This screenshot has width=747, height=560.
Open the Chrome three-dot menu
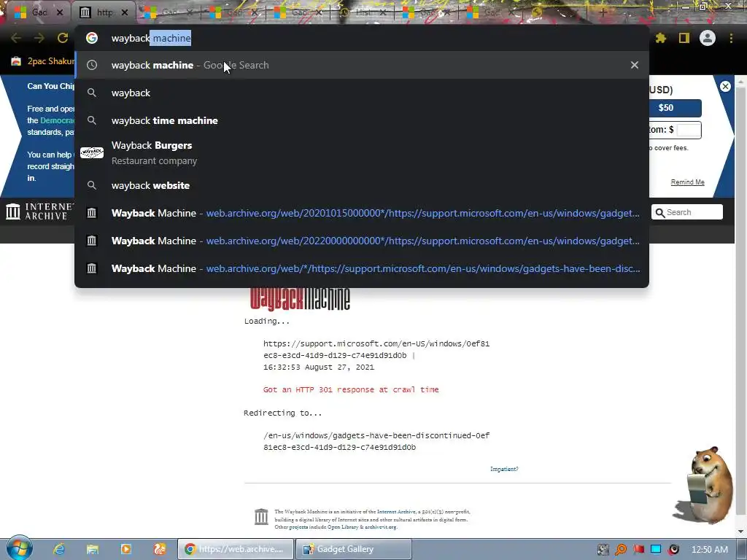pos(731,38)
